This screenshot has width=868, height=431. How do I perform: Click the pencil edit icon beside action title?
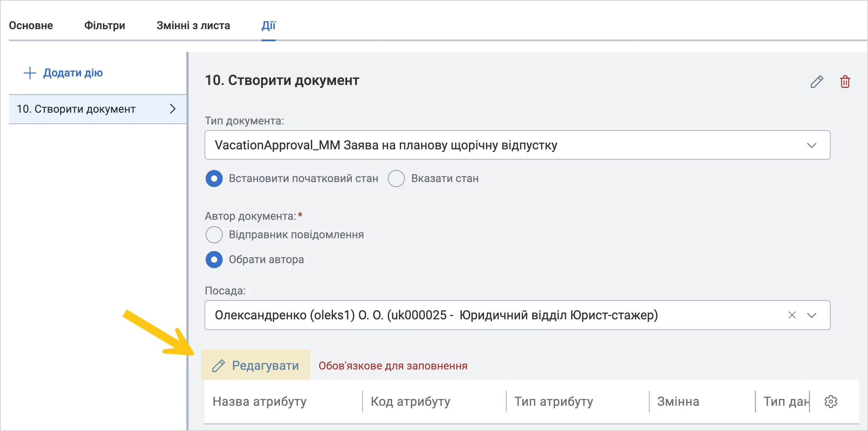pyautogui.click(x=817, y=81)
